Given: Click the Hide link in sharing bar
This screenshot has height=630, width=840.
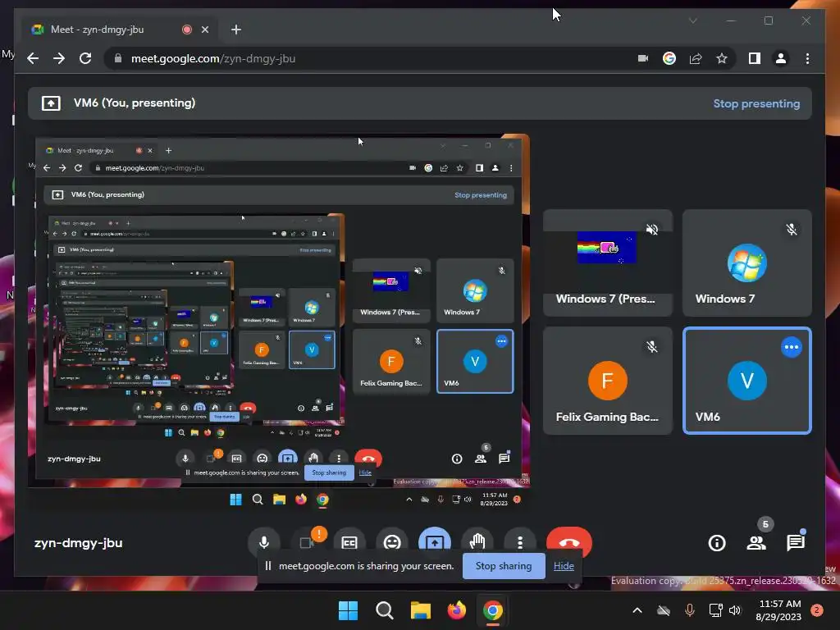Looking at the screenshot, I should (564, 566).
